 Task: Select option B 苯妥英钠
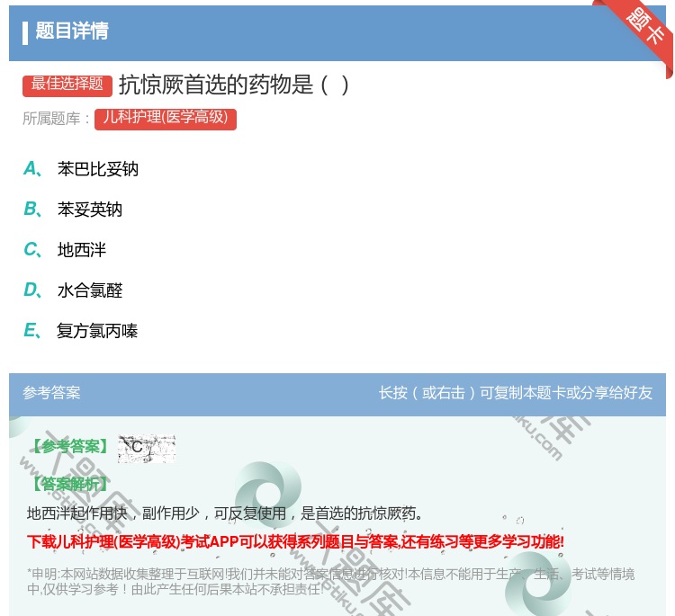click(x=73, y=210)
